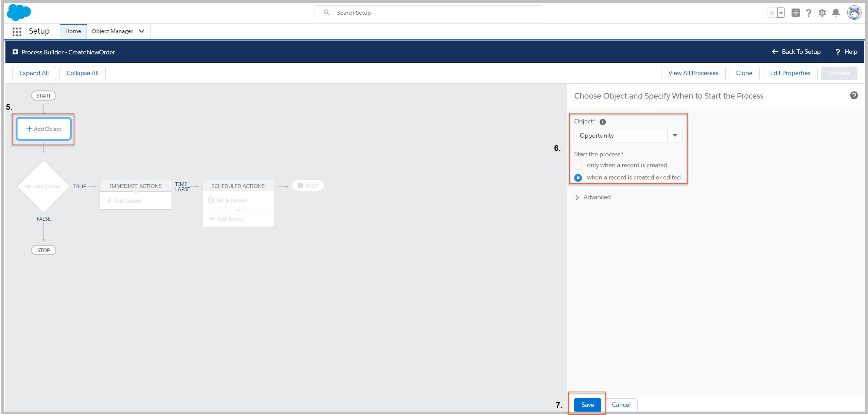Open the notifications bell
The height and width of the screenshot is (415, 868).
point(836,13)
